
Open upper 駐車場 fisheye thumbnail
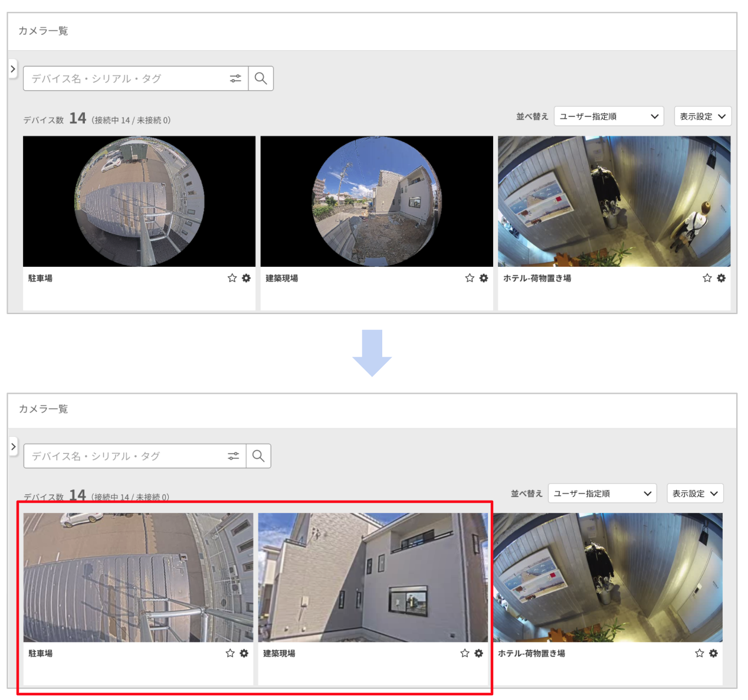[x=139, y=201]
